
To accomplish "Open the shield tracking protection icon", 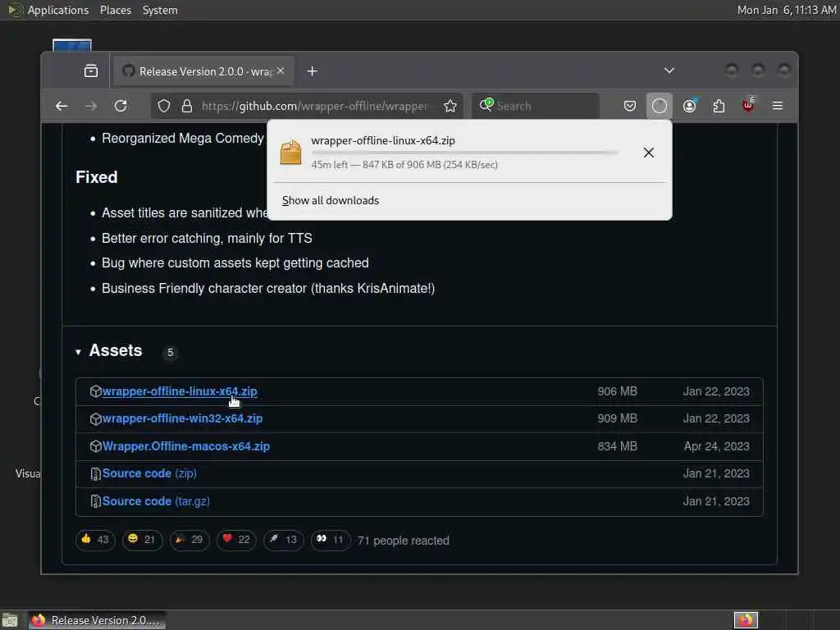I will click(164, 106).
